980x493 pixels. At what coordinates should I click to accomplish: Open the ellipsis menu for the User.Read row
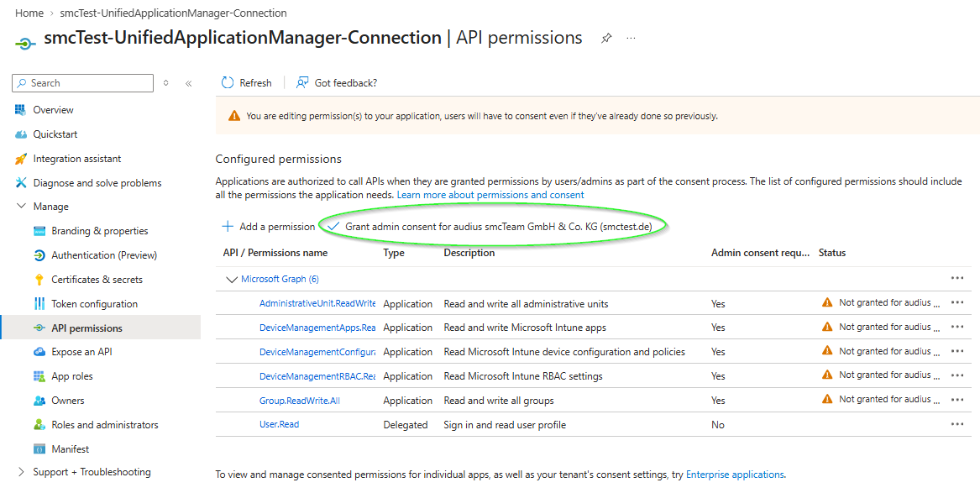pyautogui.click(x=956, y=424)
